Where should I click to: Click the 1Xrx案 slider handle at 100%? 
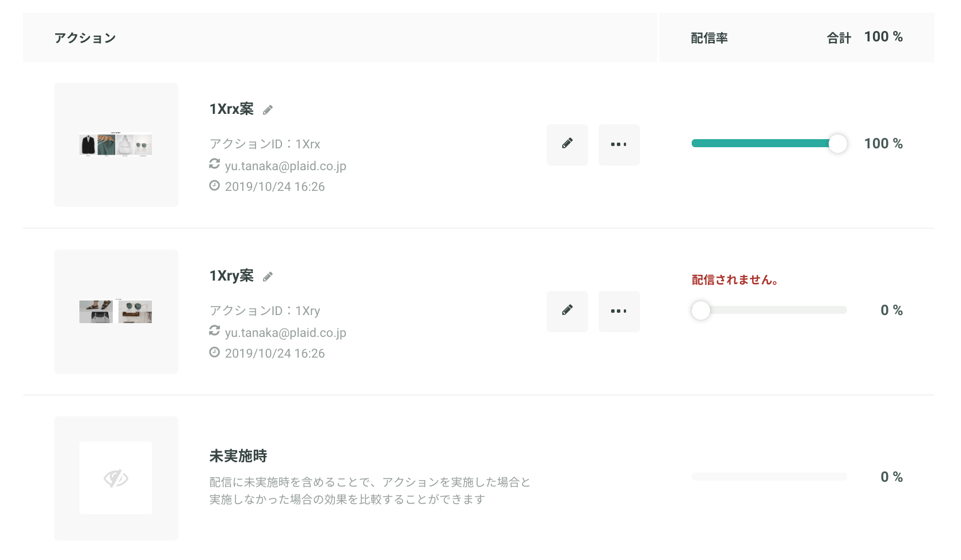[x=838, y=144]
